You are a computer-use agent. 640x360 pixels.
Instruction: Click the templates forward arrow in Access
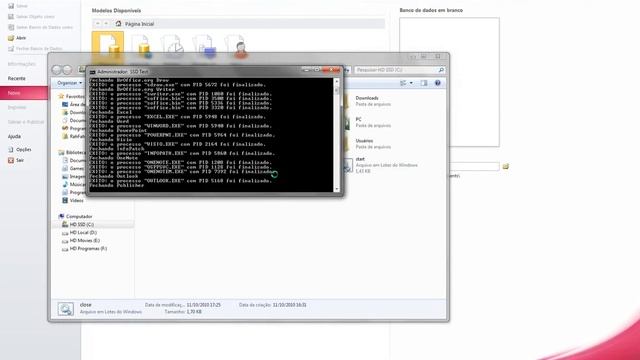(x=106, y=24)
